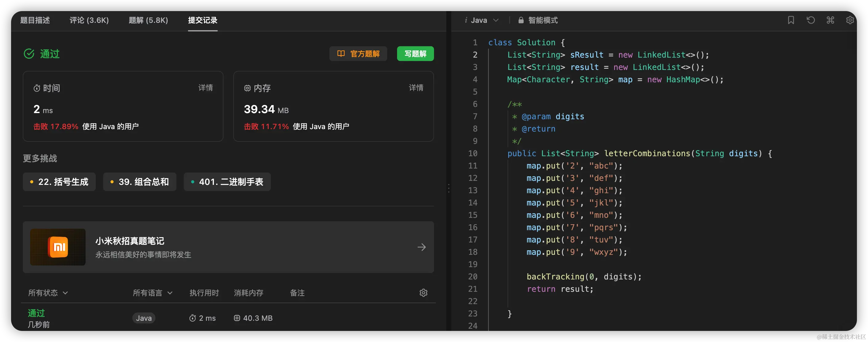Viewport: 868px width, 342px height.
Task: Open challenge 22. 括号生成
Action: [x=59, y=182]
